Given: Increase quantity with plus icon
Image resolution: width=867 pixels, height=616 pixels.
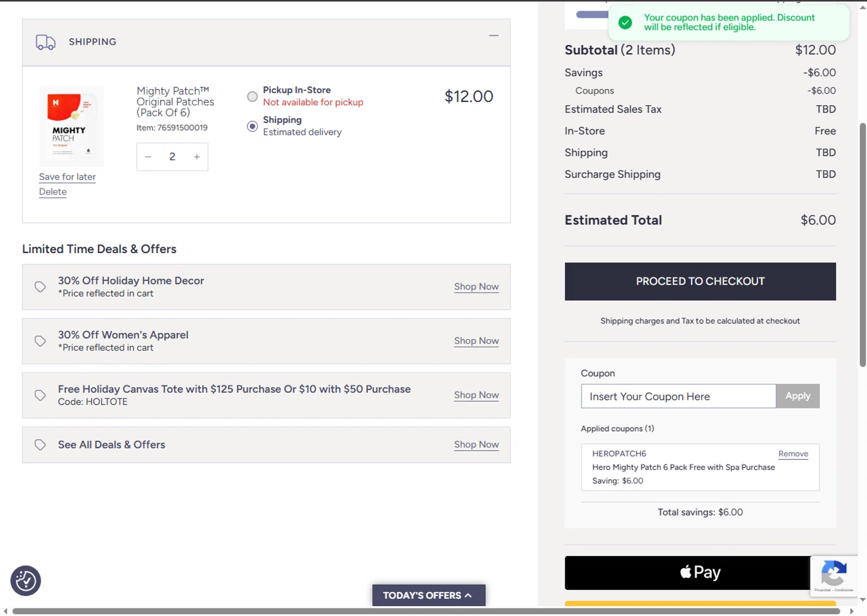Looking at the screenshot, I should 197,157.
